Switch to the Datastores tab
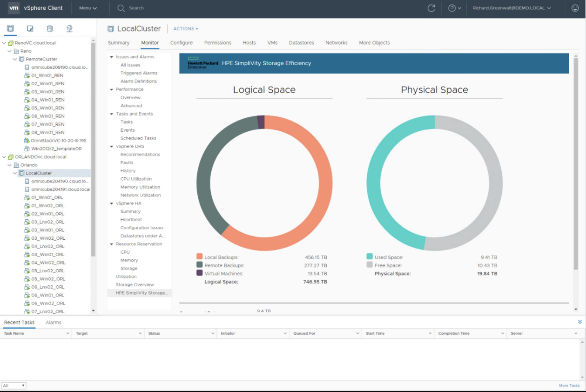 302,43
